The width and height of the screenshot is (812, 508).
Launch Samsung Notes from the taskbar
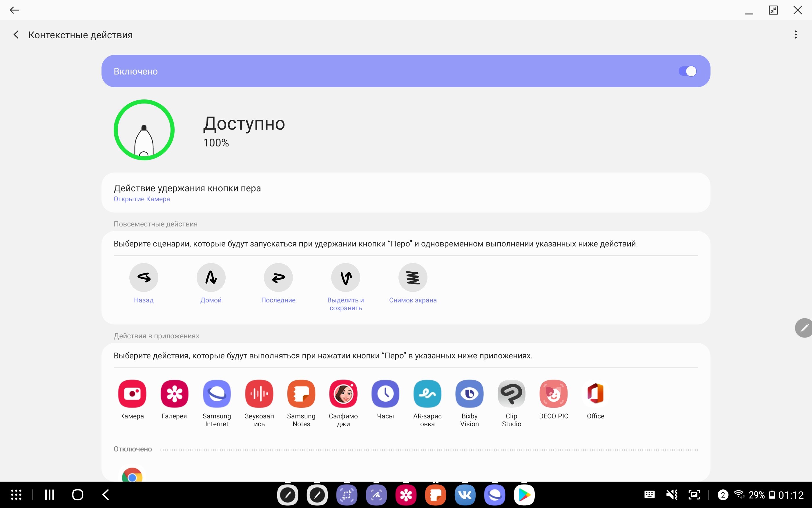[435, 495]
